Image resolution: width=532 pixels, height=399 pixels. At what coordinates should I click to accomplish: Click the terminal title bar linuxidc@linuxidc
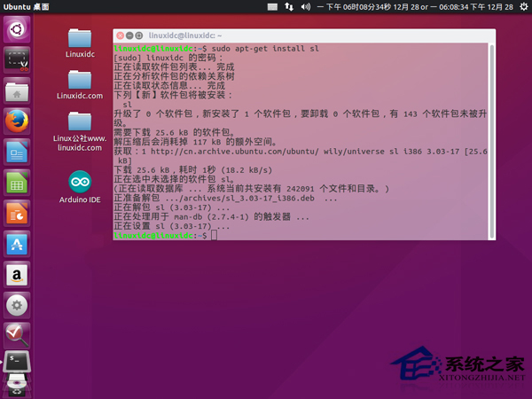[185, 35]
